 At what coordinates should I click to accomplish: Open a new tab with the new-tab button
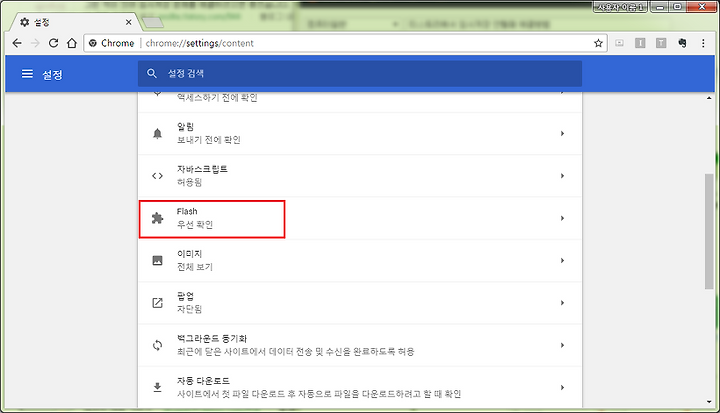(x=152, y=23)
